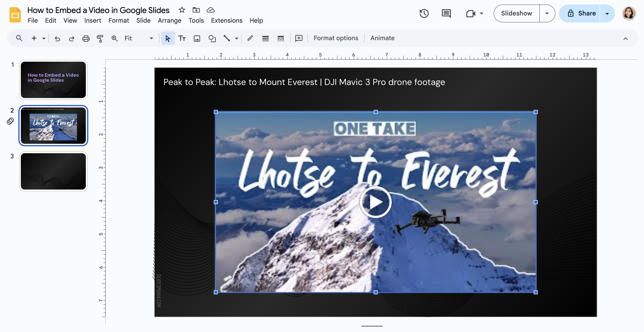Screen dimensions: 644x332
Task: Open the File menu
Action: tap(32, 20)
